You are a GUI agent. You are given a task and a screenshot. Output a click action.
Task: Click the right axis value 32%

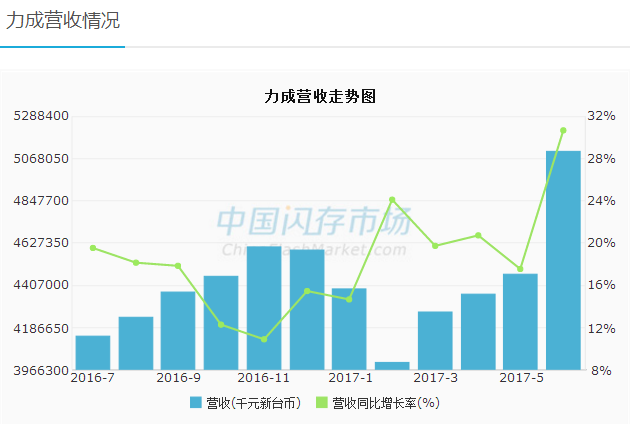click(x=601, y=116)
